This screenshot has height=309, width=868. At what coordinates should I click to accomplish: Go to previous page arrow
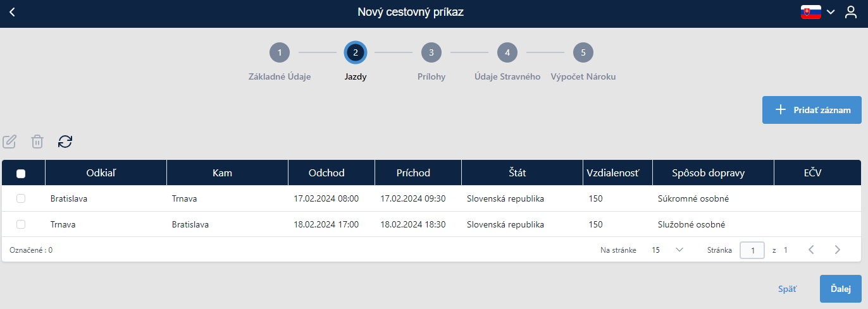tap(811, 250)
